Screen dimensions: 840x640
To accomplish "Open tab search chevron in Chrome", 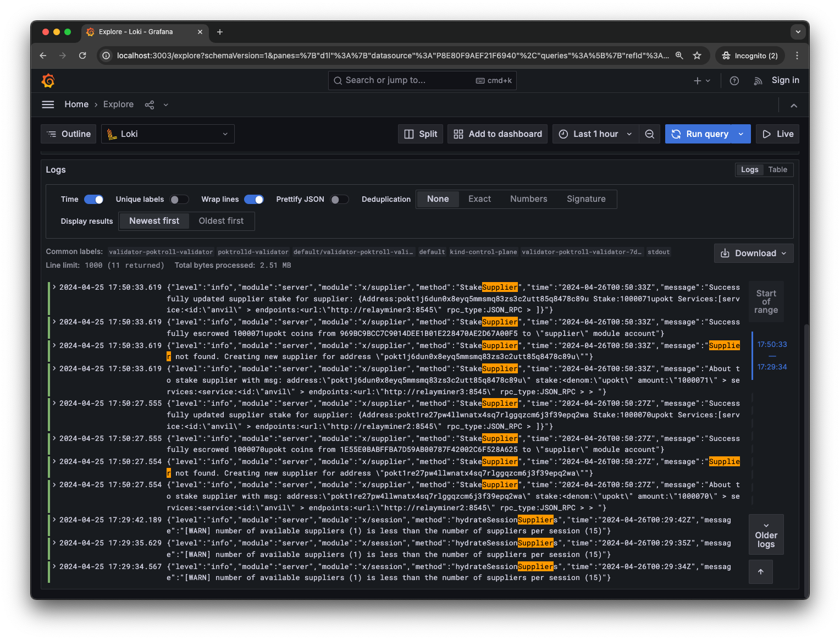I will click(798, 32).
